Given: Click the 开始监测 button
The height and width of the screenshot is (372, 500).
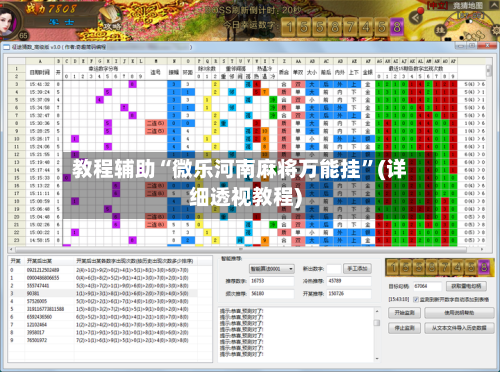Looking at the screenshot, I should [404, 313].
